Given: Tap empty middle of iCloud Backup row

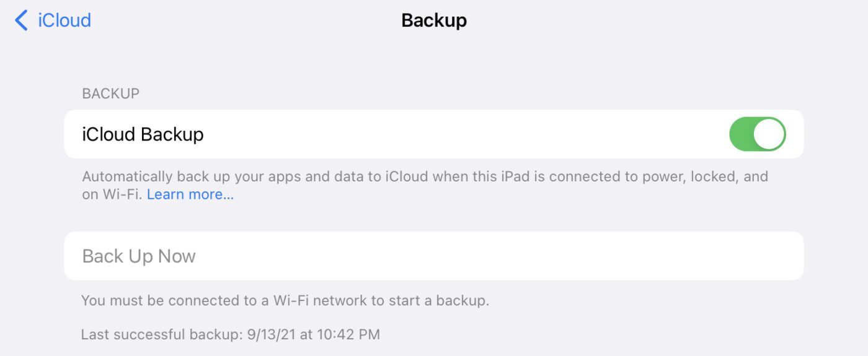Looking at the screenshot, I should click(x=465, y=134).
